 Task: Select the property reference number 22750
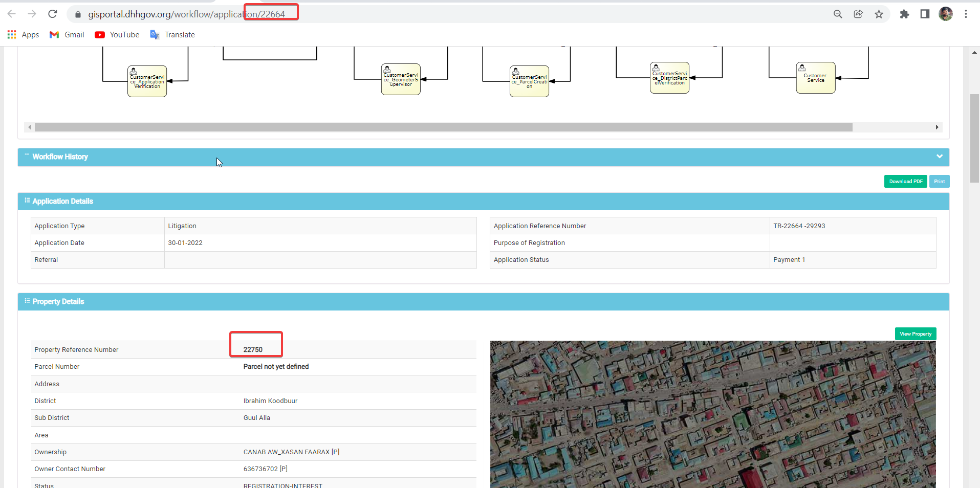pyautogui.click(x=253, y=350)
